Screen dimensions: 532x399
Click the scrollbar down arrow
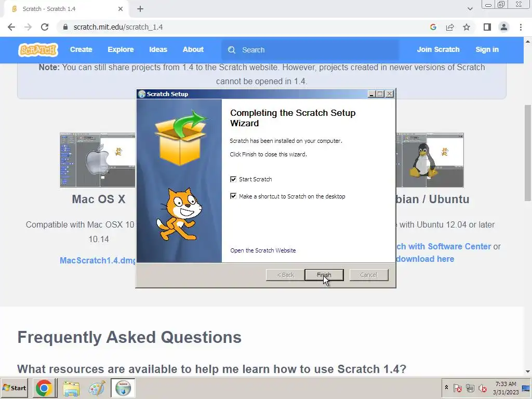pos(528,371)
